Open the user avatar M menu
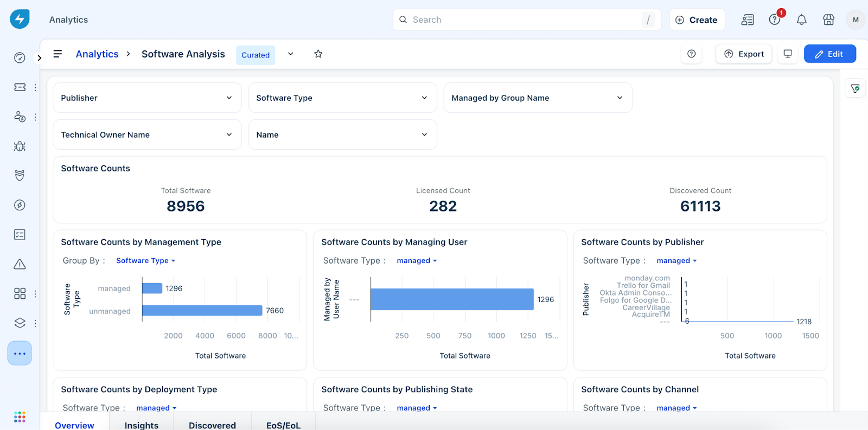The image size is (868, 430). [x=856, y=20]
